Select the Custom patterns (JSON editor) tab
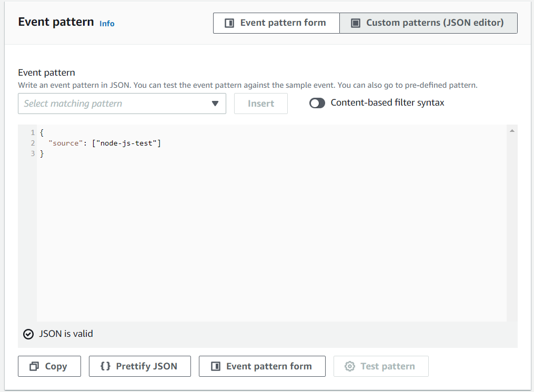The width and height of the screenshot is (534, 392). [x=428, y=23]
